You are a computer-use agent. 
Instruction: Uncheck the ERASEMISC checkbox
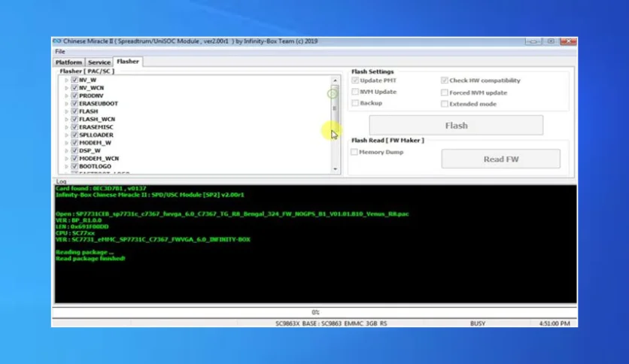click(x=74, y=126)
